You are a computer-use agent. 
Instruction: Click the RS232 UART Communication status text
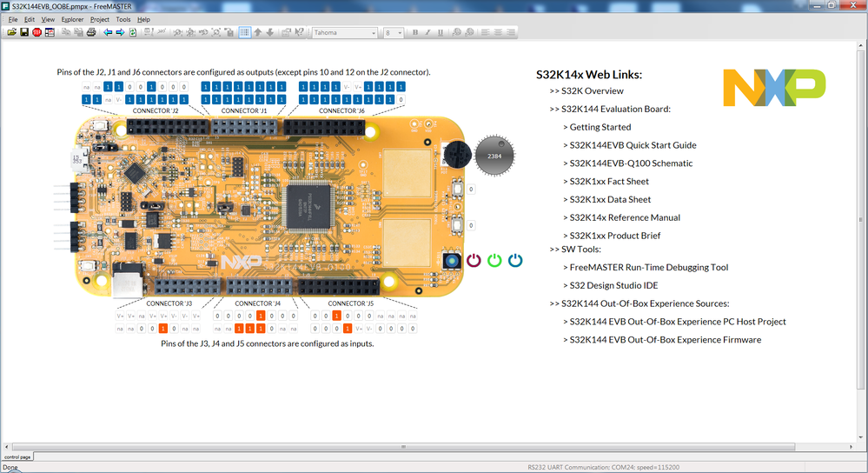coord(603,468)
